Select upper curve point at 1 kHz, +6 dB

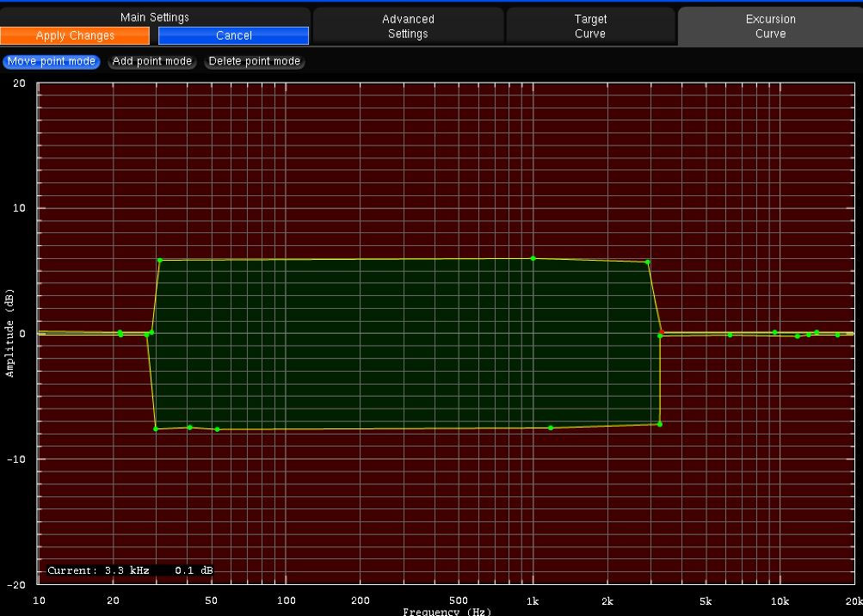click(x=533, y=258)
